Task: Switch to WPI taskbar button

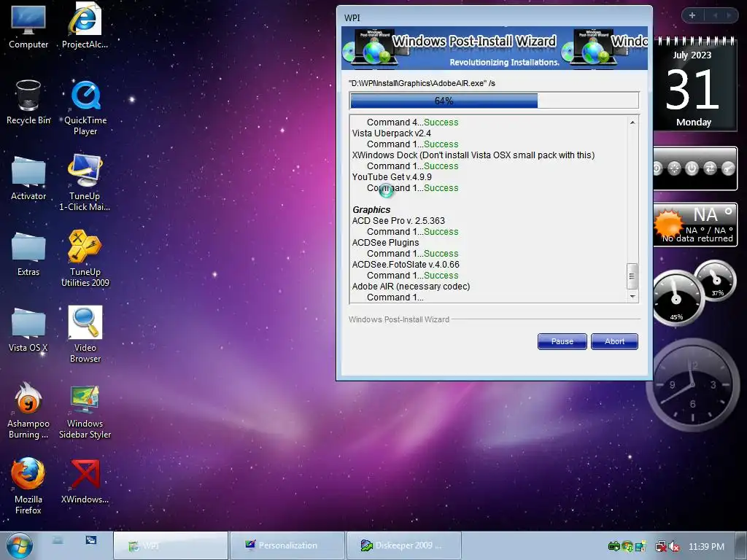Action: tap(171, 545)
